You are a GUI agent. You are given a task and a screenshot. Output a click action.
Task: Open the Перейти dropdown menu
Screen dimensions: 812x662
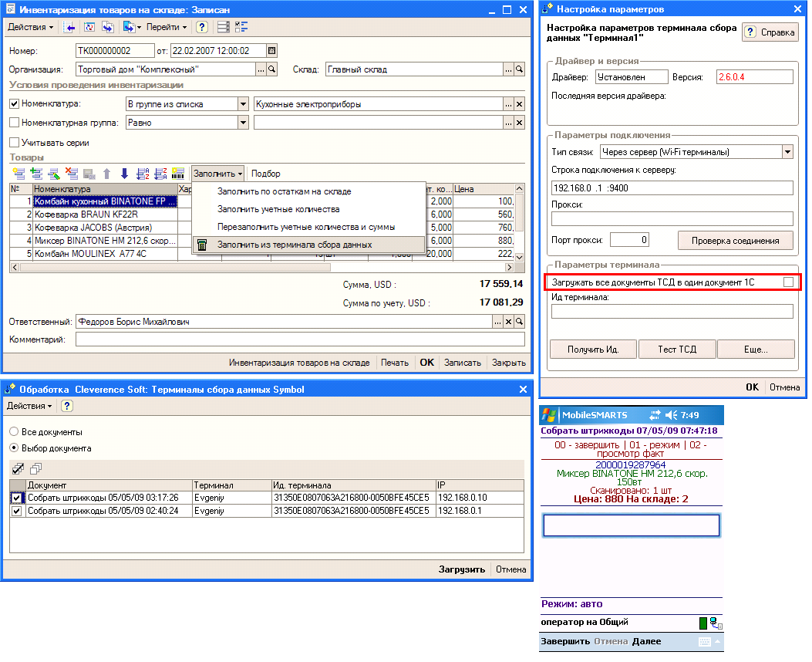167,27
